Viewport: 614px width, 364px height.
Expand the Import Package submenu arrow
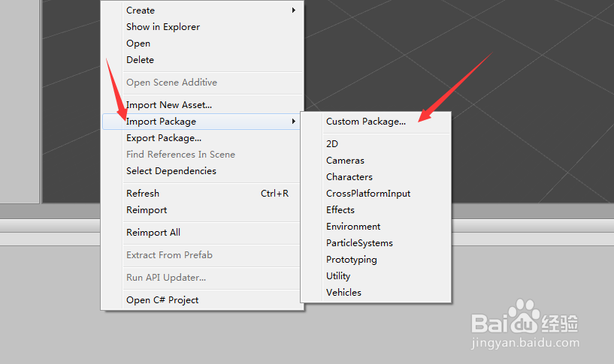coord(293,122)
